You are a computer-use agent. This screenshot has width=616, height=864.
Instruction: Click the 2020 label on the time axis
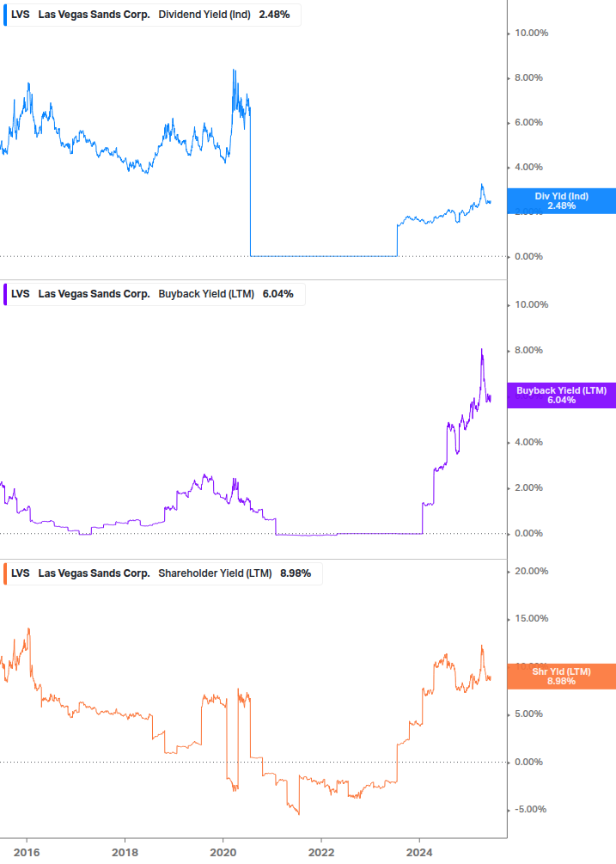click(223, 853)
